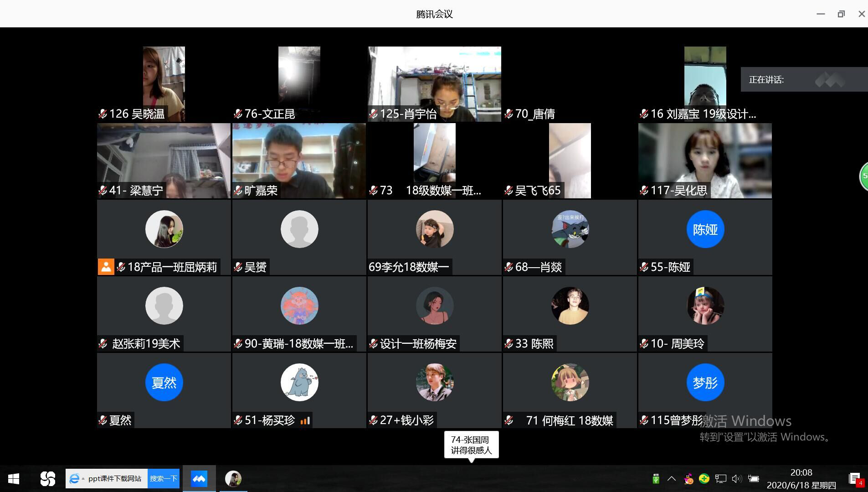Click muted microphone icon beside 33 陈熙
Viewport: 868px width, 492px height.
coord(509,344)
